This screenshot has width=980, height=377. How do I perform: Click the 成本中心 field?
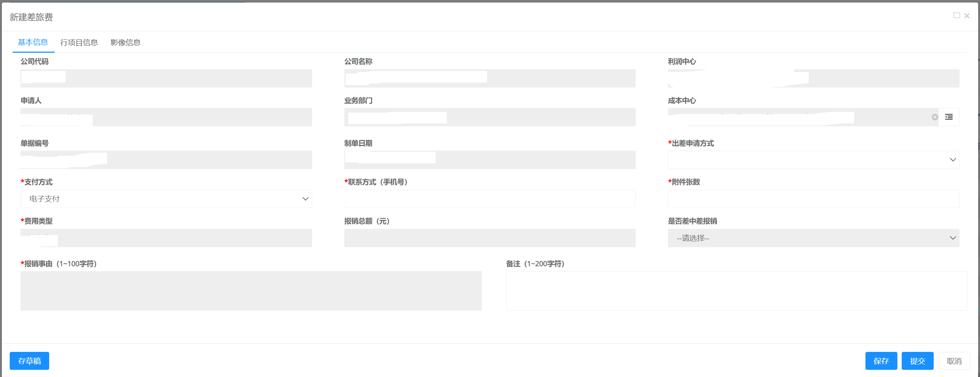[803, 117]
